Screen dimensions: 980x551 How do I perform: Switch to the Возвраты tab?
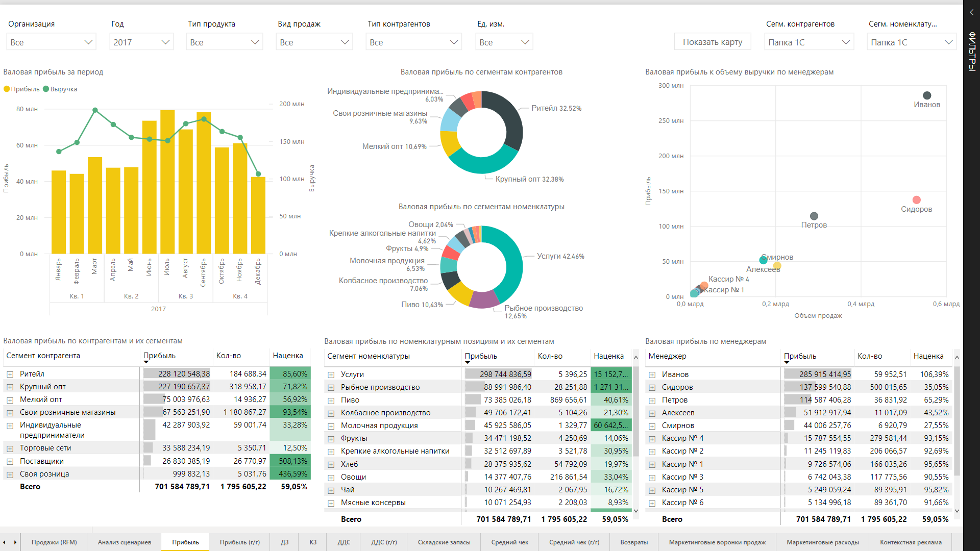[x=634, y=542]
